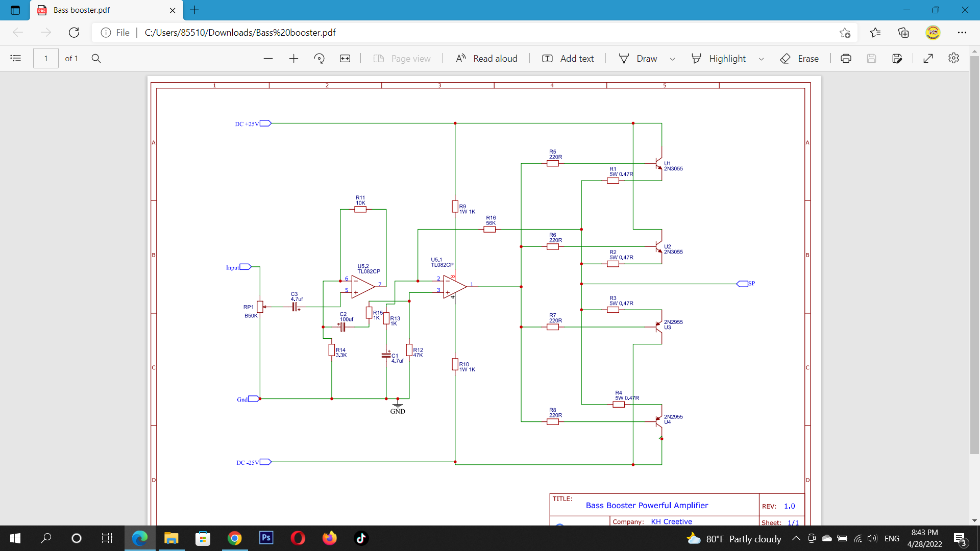The width and height of the screenshot is (980, 551).
Task: Launch Firefox from taskbar
Action: (x=330, y=538)
